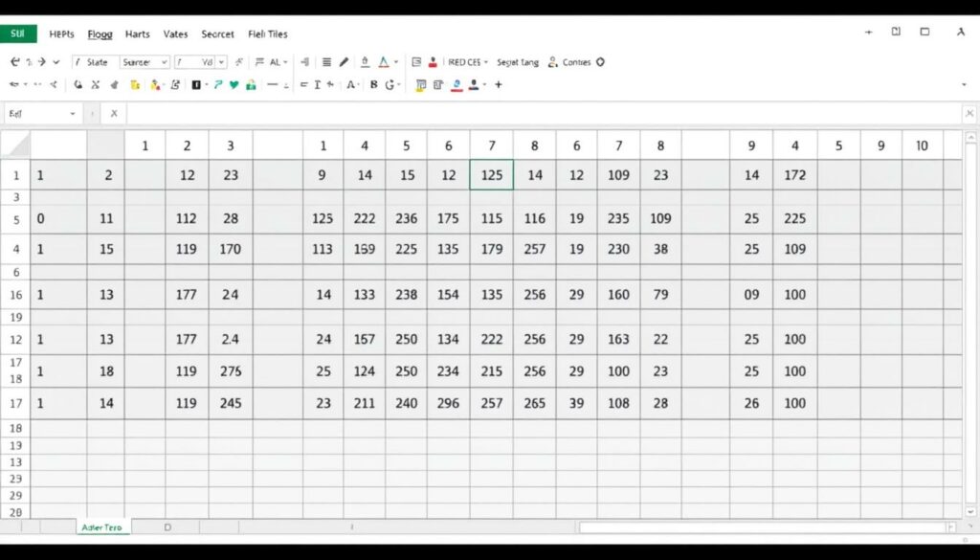Click the pencil edit icon
The height and width of the screenshot is (560, 980).
click(344, 62)
